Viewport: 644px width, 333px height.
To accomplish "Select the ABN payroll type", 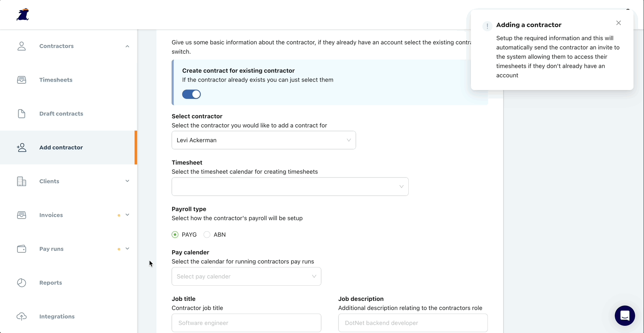I will coord(207,235).
